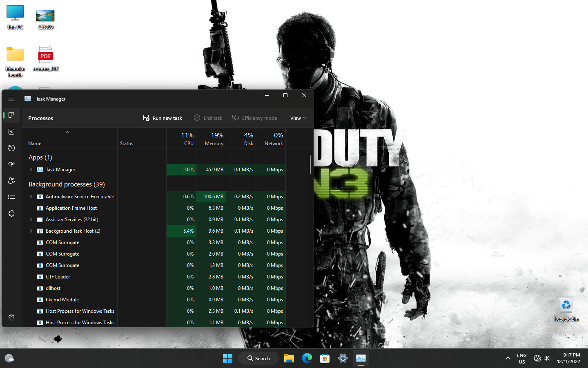
Task: Open Settings from taskbar
Action: pyautogui.click(x=343, y=358)
